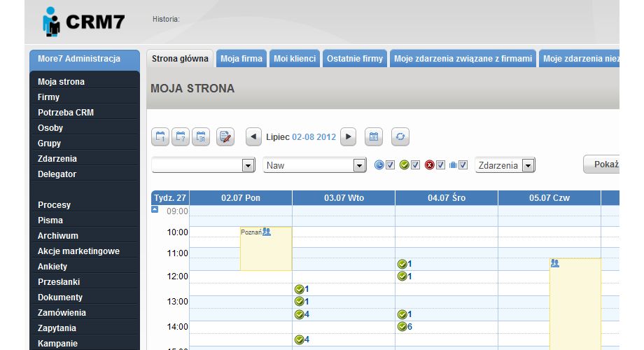Go to the next week arrow

point(349,136)
